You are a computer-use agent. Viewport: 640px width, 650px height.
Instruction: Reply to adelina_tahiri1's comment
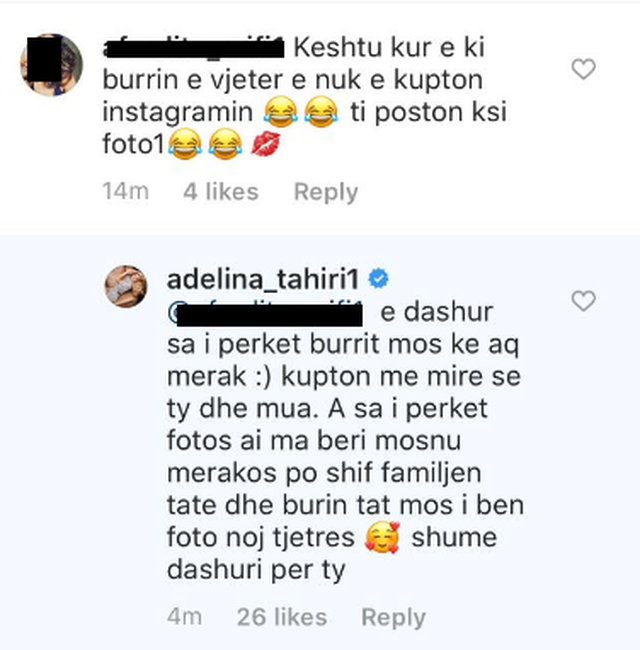pos(393,618)
